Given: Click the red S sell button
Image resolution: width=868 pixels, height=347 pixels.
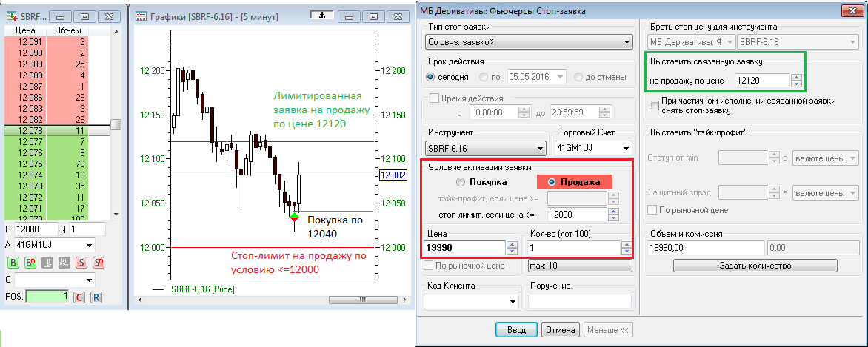Looking at the screenshot, I should click(x=81, y=262).
